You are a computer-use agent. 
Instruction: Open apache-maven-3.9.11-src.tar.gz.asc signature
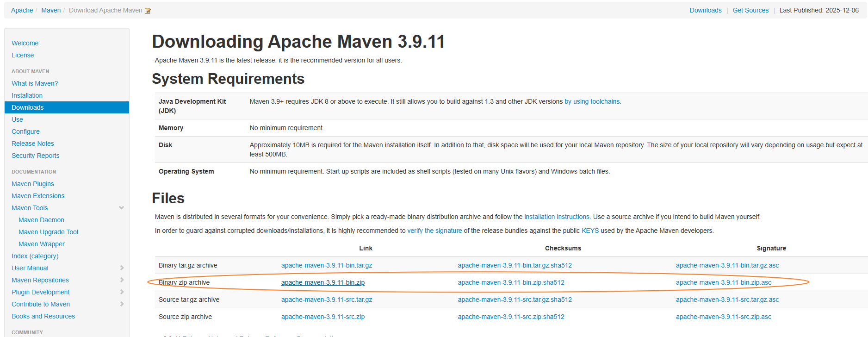coord(727,300)
